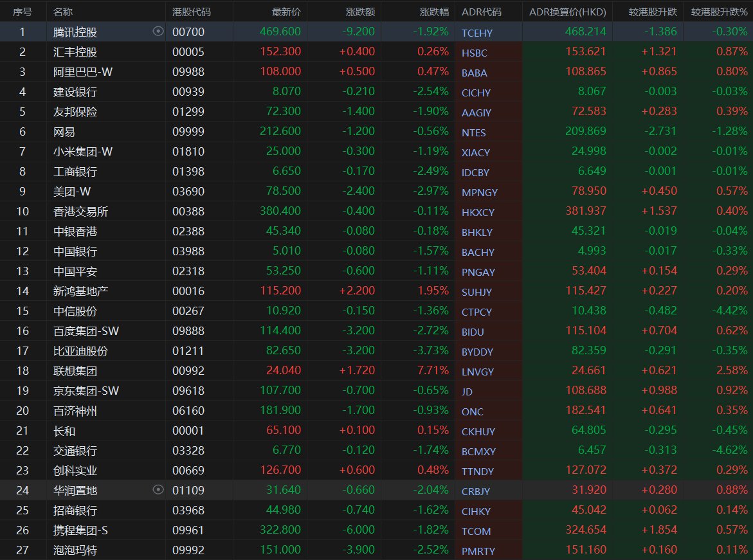Select the 比亚迪股份 row
This screenshot has height=560, width=753.
377,350
